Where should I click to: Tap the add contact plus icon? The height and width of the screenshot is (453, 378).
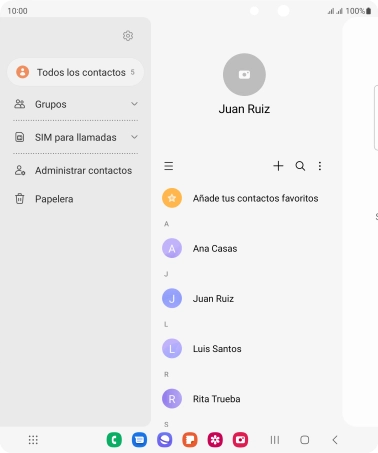click(278, 166)
